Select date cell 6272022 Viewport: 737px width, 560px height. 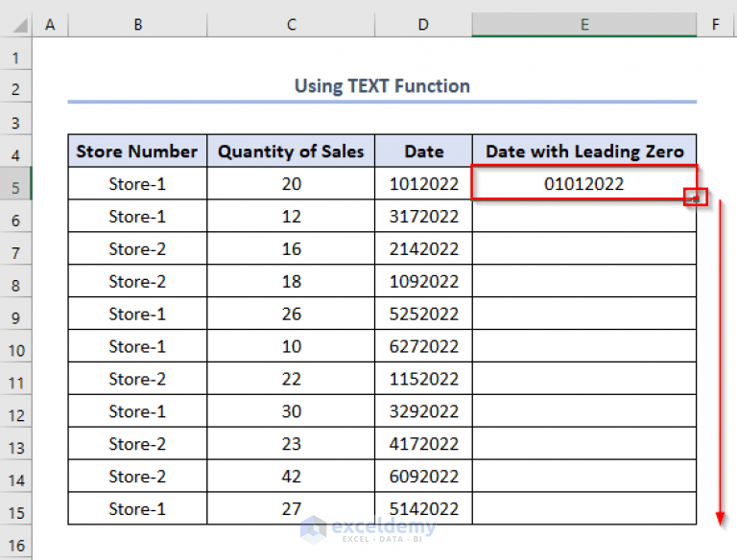(x=423, y=346)
